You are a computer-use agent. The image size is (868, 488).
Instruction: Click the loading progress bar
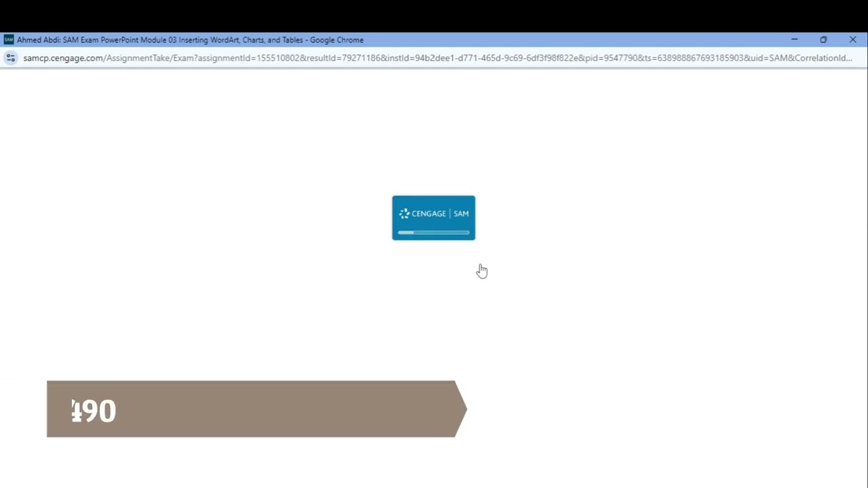[433, 232]
